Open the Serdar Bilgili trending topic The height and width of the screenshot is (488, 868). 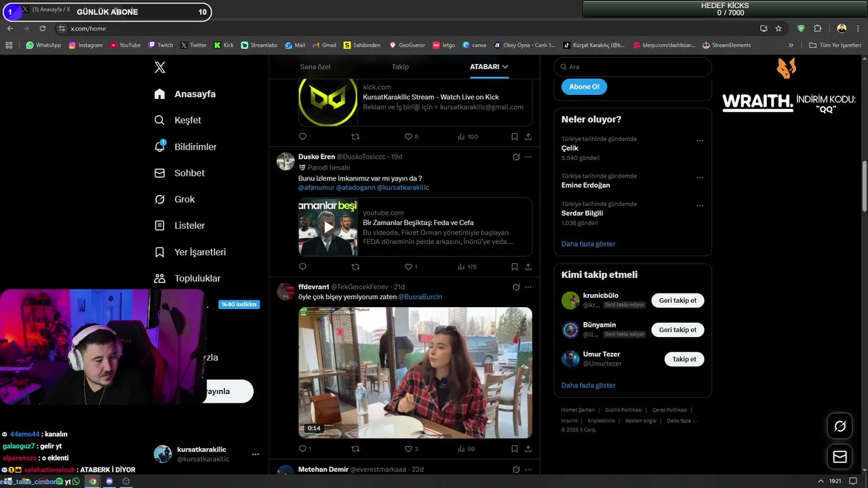tap(582, 213)
